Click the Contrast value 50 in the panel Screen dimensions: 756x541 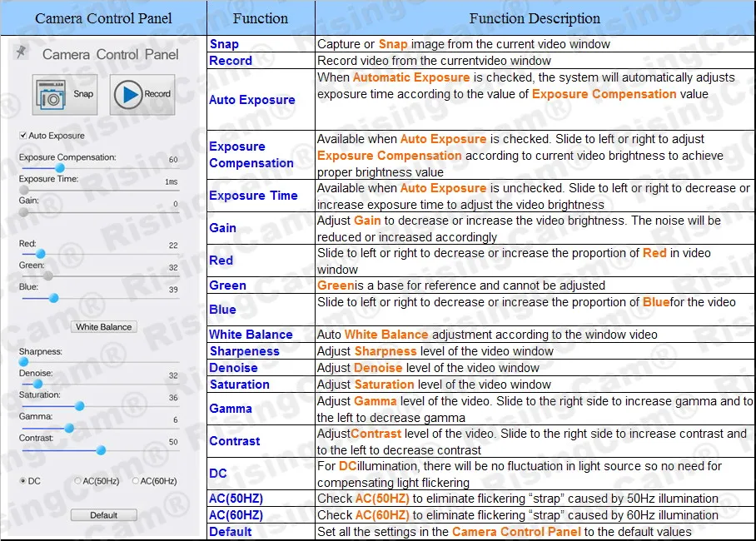173,442
